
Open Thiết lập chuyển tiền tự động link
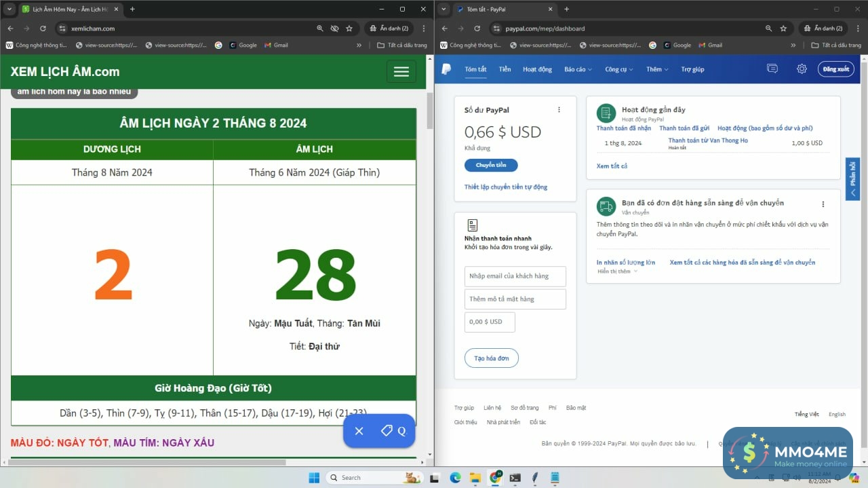[x=506, y=187]
